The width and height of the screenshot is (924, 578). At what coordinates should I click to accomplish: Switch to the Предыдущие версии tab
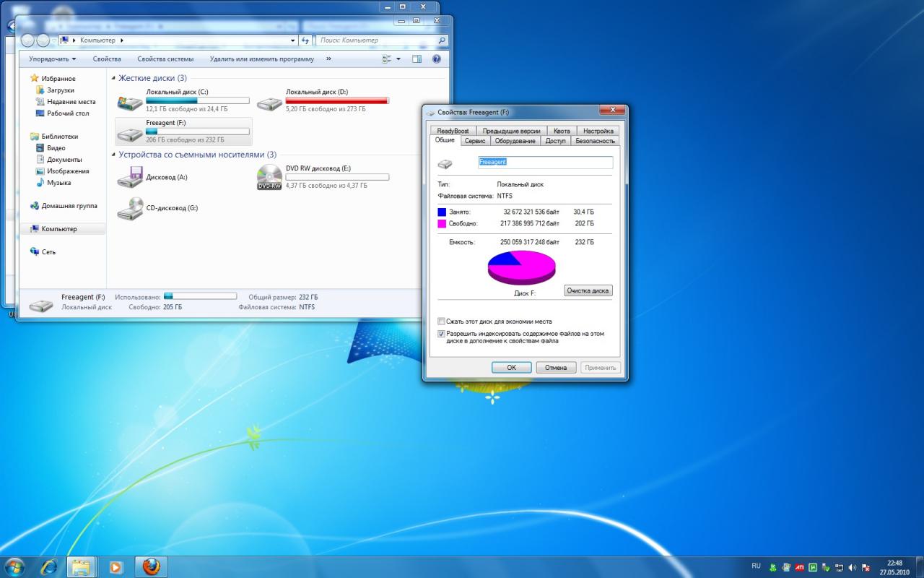coord(511,131)
